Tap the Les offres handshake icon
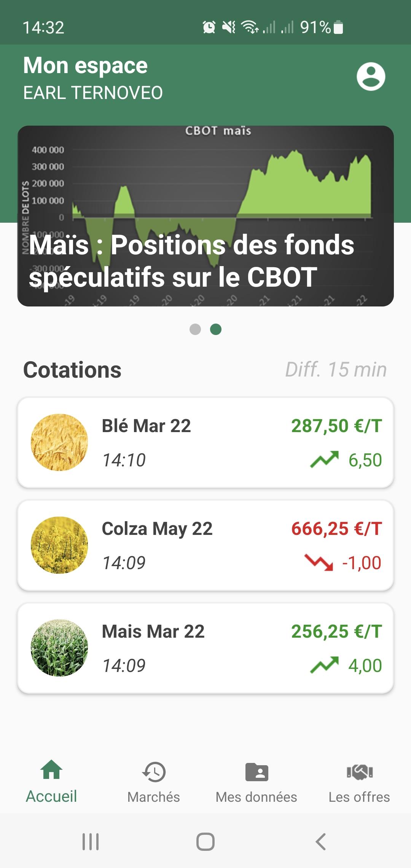This screenshot has height=868, width=411. tap(359, 772)
